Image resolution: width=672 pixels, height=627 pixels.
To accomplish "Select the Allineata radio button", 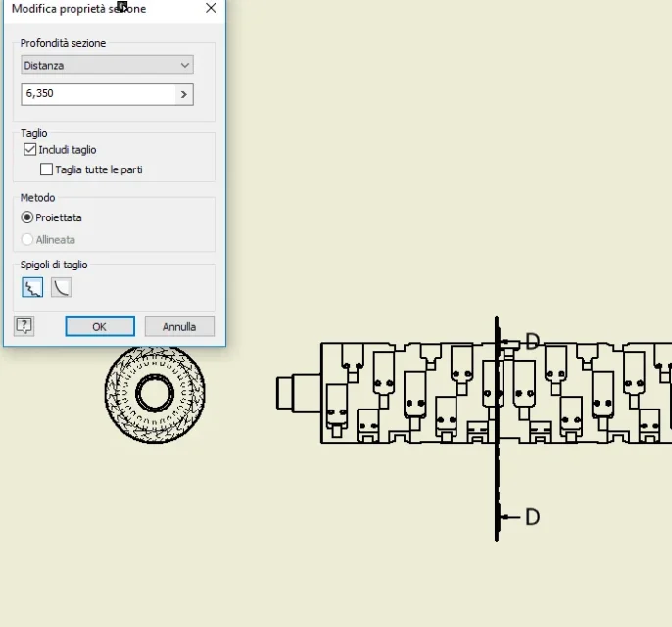I will pos(27,239).
